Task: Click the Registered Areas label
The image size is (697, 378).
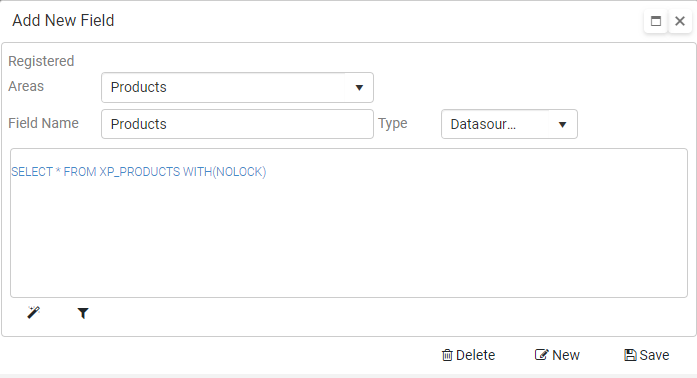Action: tap(41, 73)
